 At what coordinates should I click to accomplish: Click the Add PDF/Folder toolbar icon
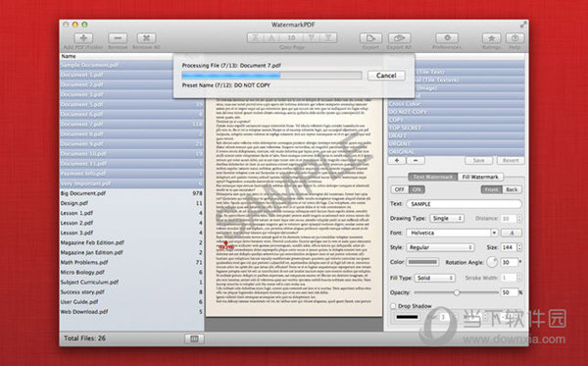[x=83, y=38]
